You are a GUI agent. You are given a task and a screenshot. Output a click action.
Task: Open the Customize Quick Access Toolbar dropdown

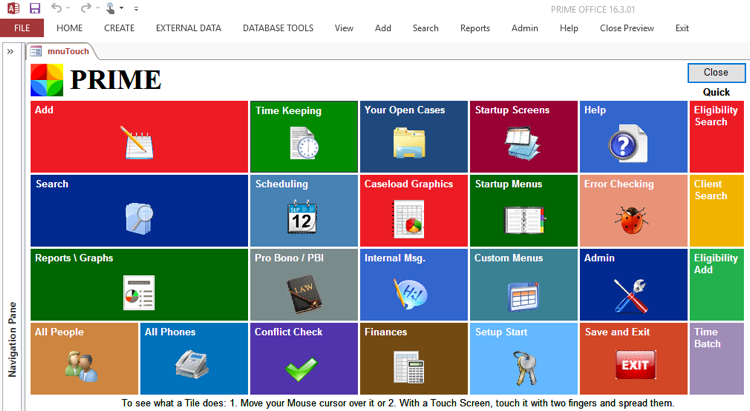137,9
